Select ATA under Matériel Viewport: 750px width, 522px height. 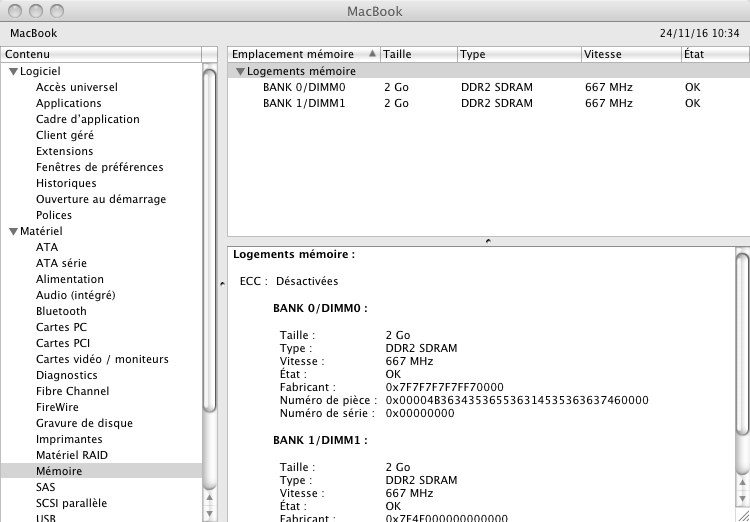point(47,247)
